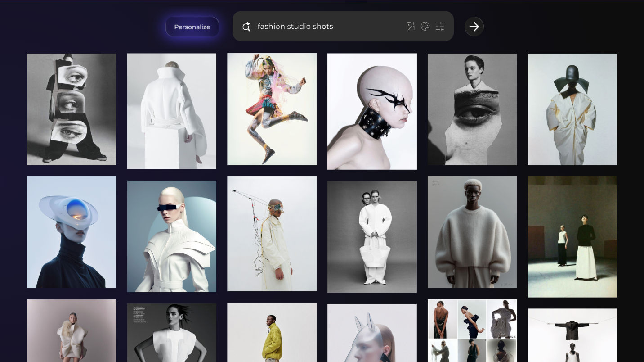Submit the search with the arrow button
Viewport: 644px width, 362px height.
tap(474, 27)
